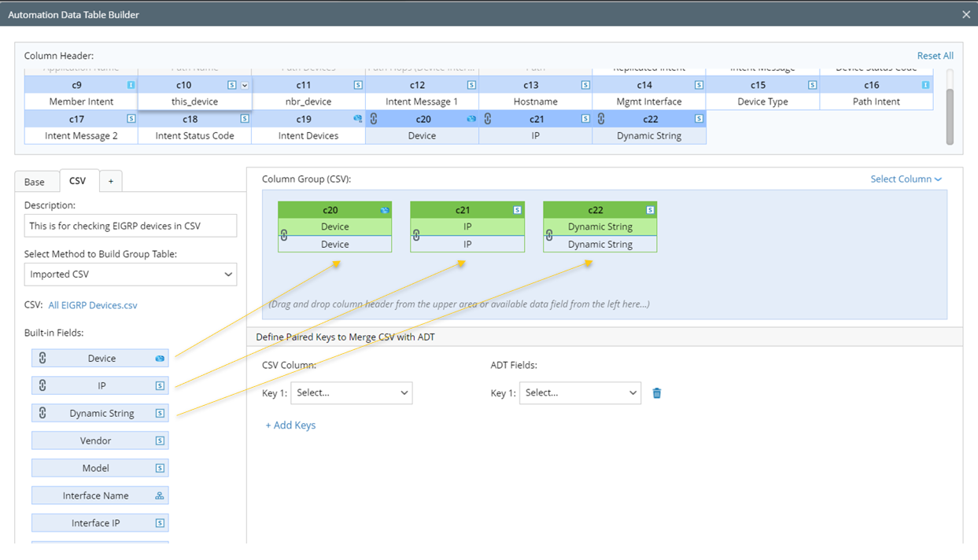Click the string type icon on c13 header

click(x=585, y=85)
